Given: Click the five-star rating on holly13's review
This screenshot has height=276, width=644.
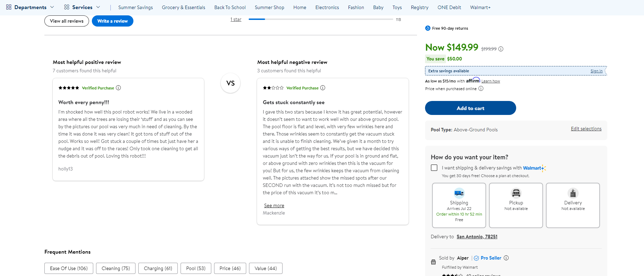Looking at the screenshot, I should tap(69, 88).
